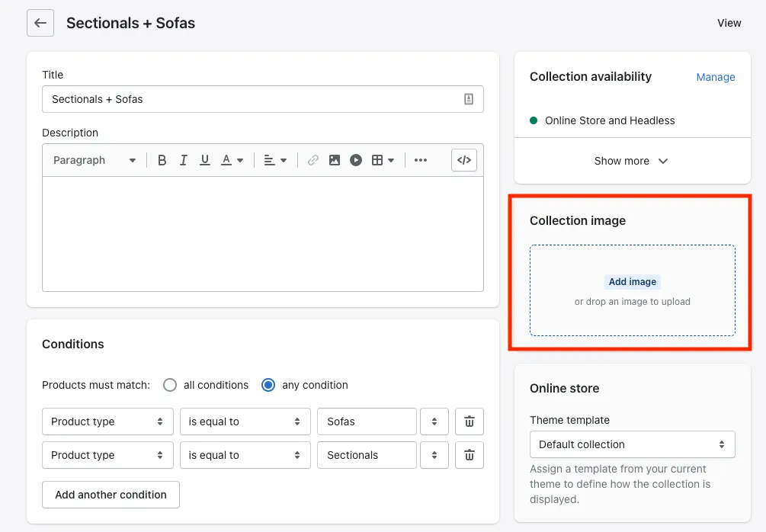Screen dimensions: 766x532
Task: Toggle underline formatting in the editor
Action: (x=204, y=160)
